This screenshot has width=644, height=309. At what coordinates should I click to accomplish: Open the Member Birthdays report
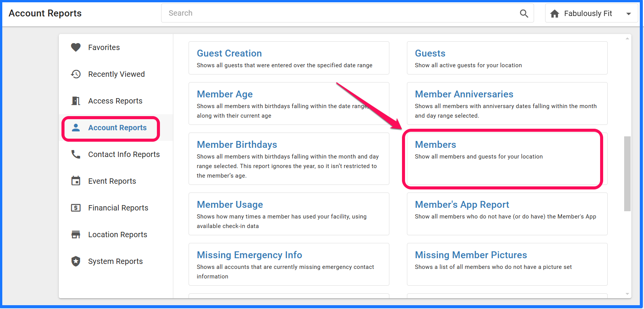pos(289,159)
